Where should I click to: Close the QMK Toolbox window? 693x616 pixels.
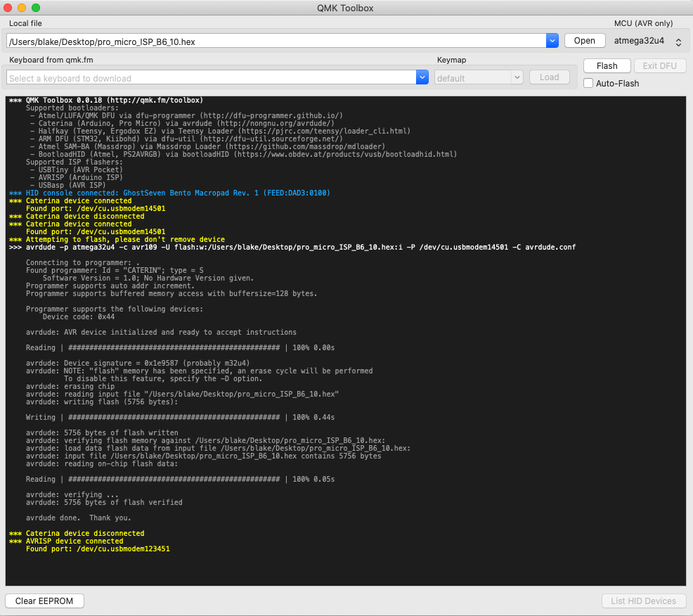(x=8, y=8)
